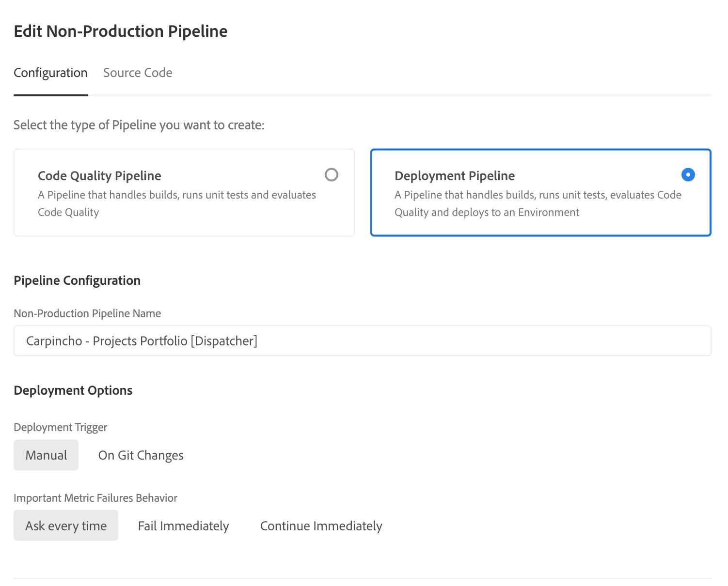Click the Deployment Pipeline card title

(455, 176)
